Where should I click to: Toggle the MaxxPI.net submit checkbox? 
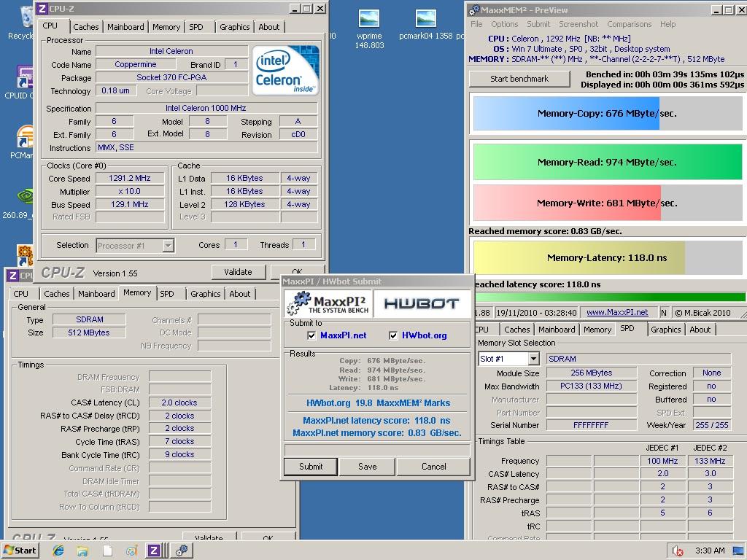311,335
